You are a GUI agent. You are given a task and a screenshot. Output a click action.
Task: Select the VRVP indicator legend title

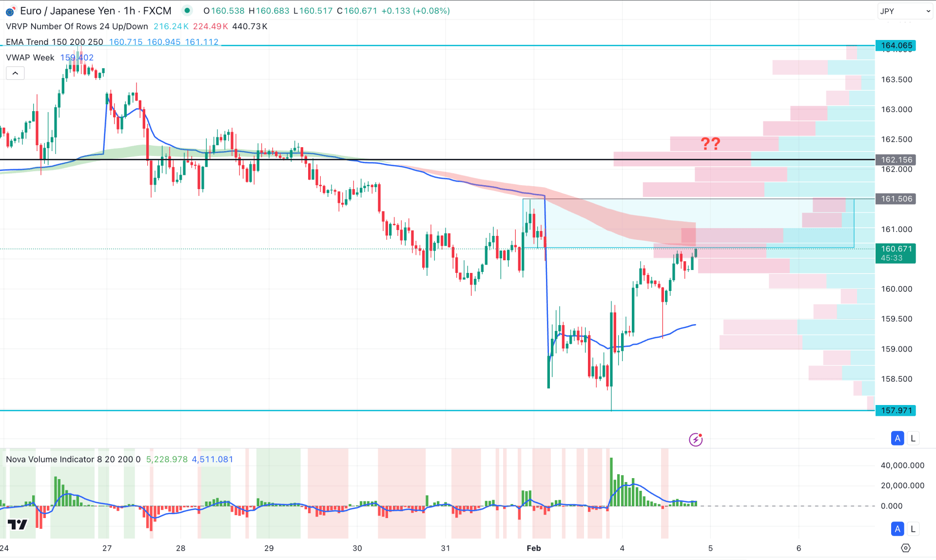pos(77,26)
